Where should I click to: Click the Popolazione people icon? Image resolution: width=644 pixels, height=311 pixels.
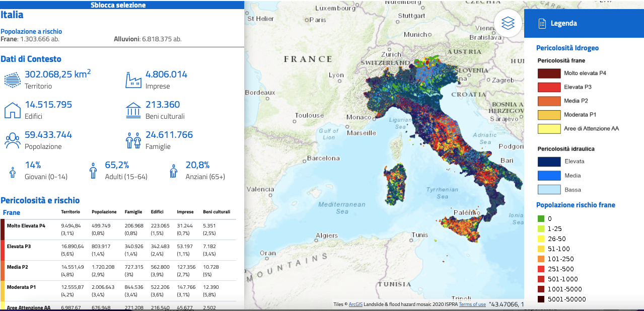[x=13, y=140]
